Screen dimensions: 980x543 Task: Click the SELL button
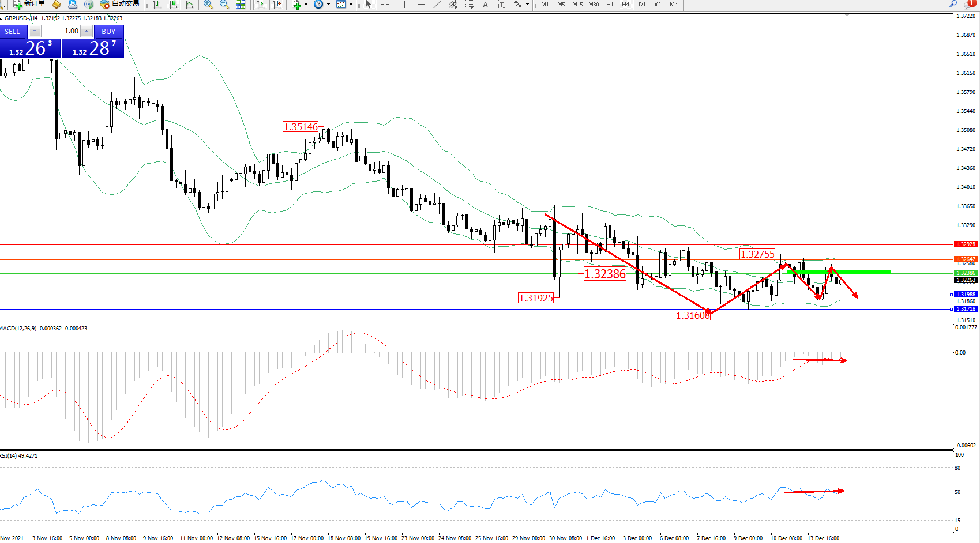[12, 31]
